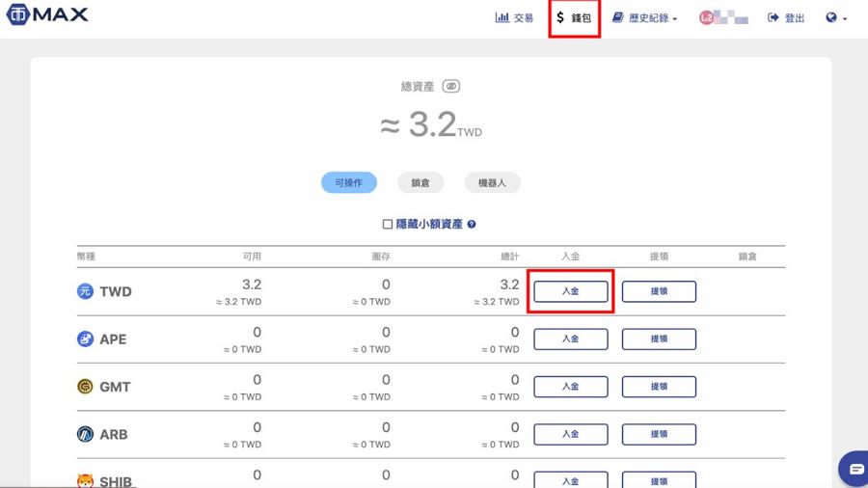
Task: Click the SHIB coin icon
Action: pyautogui.click(x=85, y=480)
